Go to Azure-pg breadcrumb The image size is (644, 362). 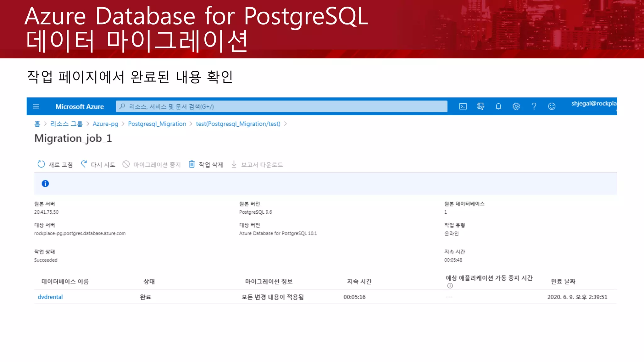click(105, 124)
